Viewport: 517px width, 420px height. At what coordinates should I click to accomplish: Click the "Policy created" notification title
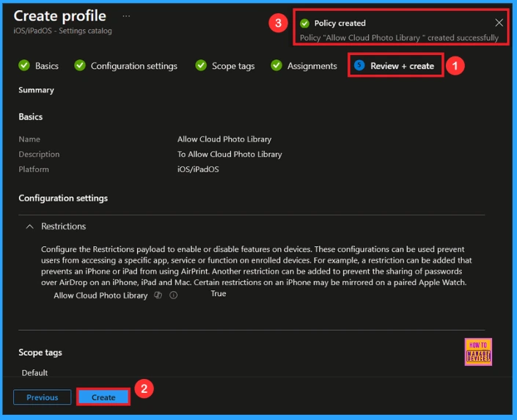coord(340,23)
